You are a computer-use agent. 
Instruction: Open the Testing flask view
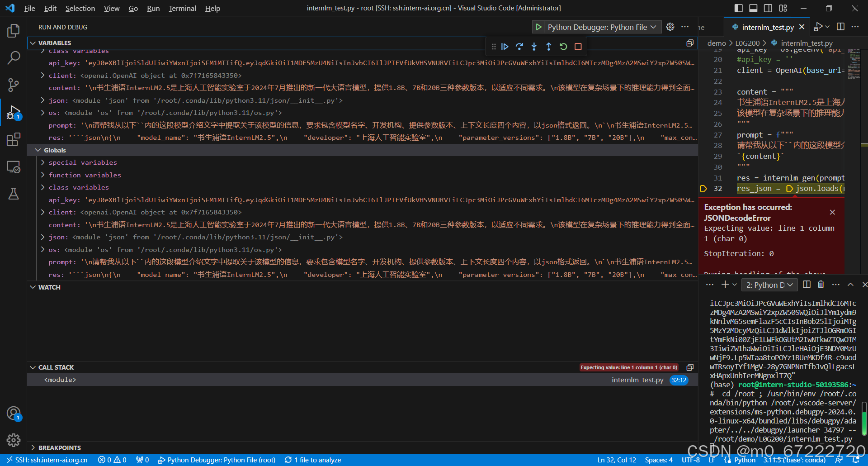[x=14, y=194]
